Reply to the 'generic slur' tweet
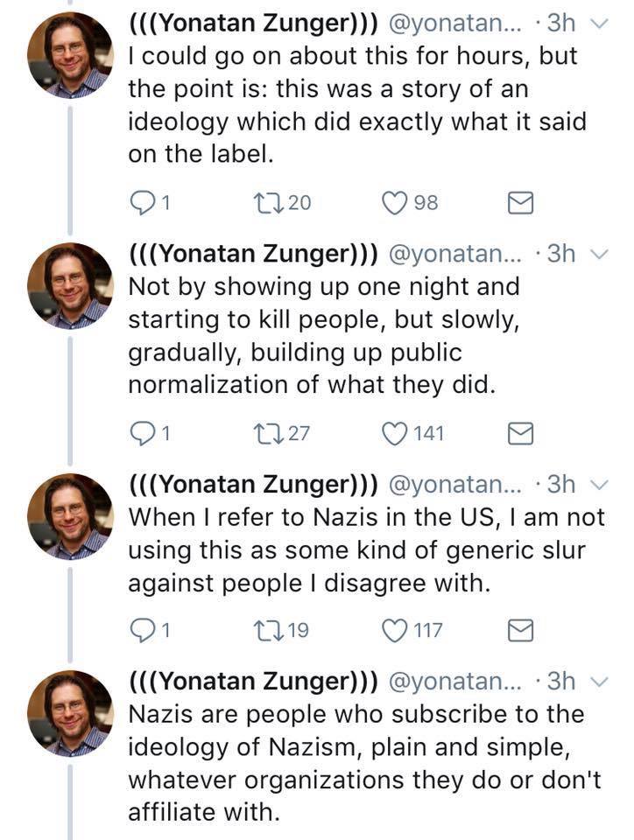The image size is (634, 840). point(141,629)
